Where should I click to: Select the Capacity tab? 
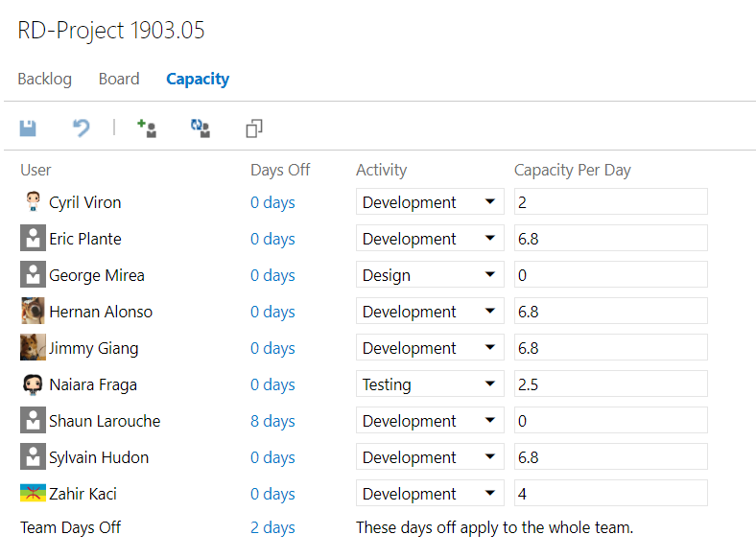pos(198,79)
